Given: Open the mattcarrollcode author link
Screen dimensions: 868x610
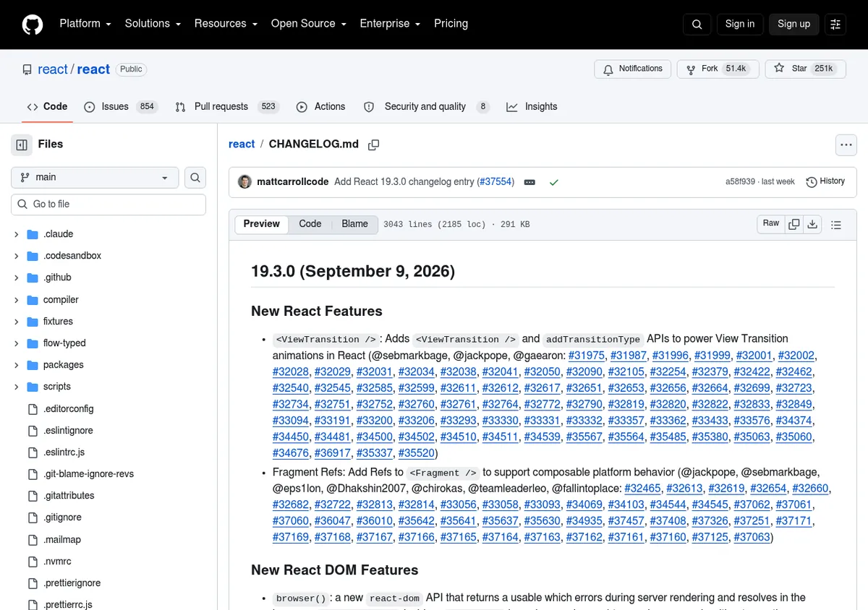Looking at the screenshot, I should [x=293, y=182].
